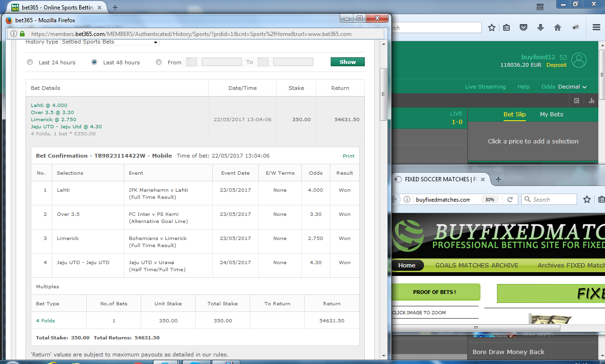Click the Home icon in bet365 main window toolbar
Image resolution: width=605 pixels, height=364 pixels.
pos(558,27)
